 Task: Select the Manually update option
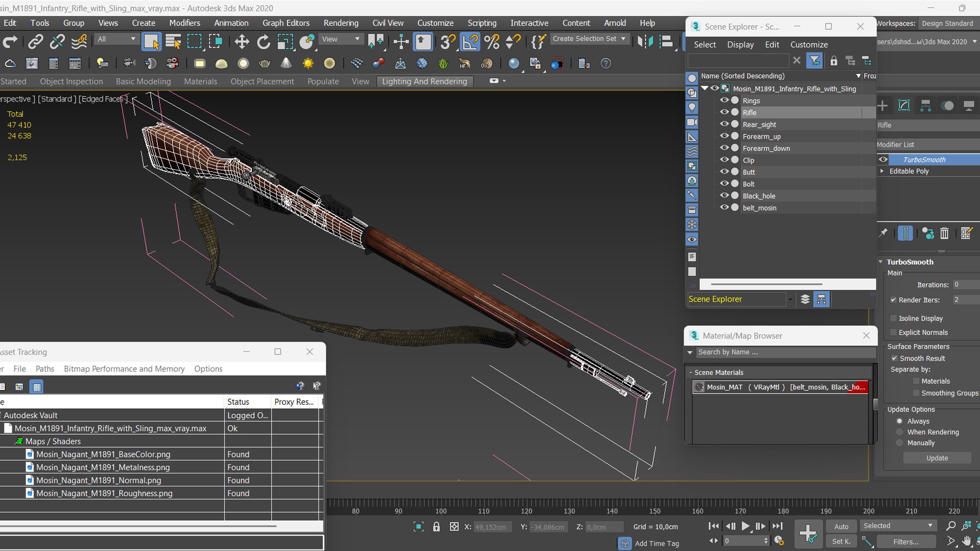point(899,443)
